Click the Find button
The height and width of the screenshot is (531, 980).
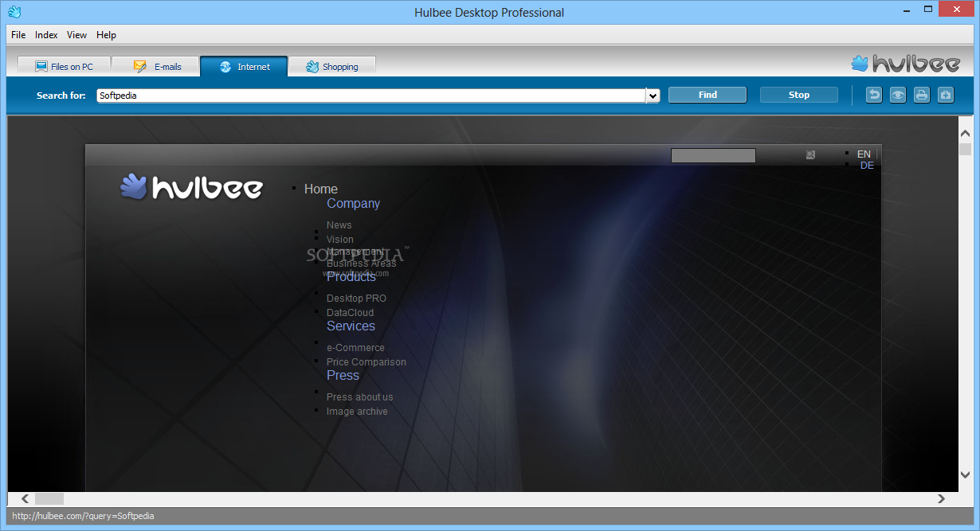click(708, 95)
